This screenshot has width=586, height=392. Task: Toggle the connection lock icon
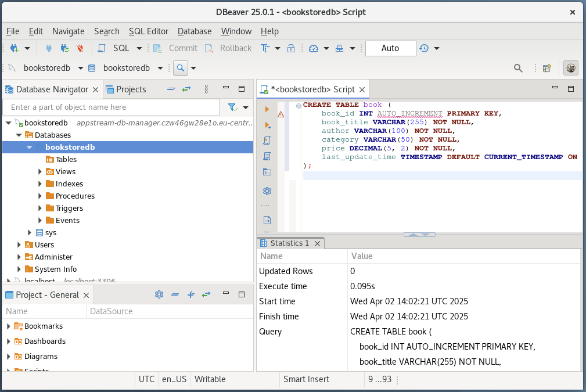point(290,48)
